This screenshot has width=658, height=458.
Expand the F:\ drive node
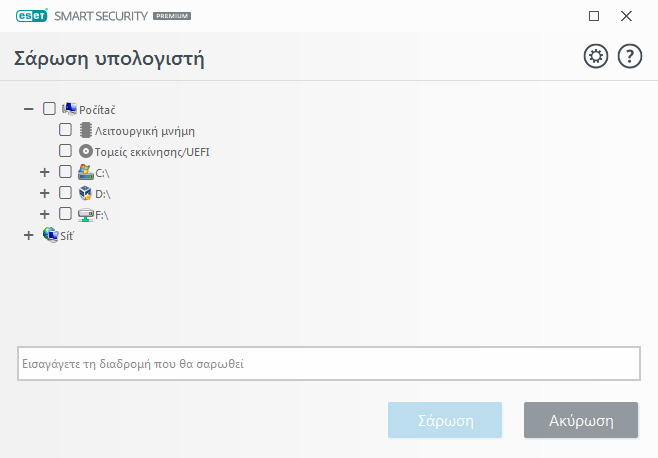(x=44, y=214)
